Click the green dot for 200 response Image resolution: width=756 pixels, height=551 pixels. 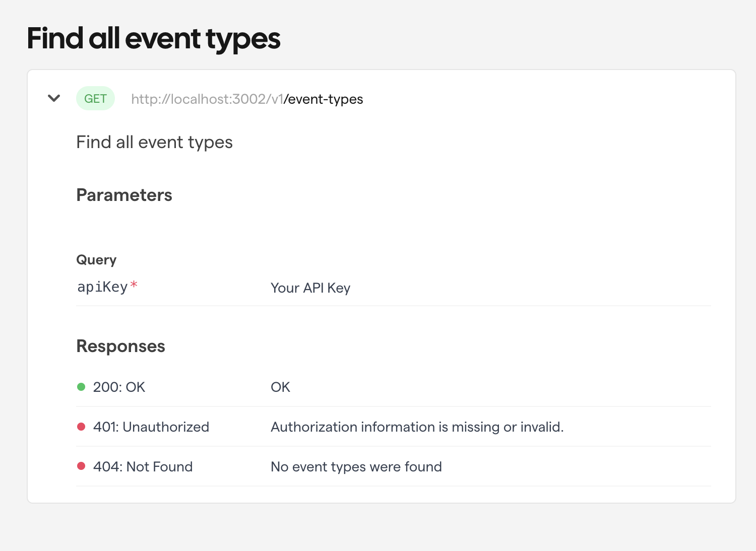point(81,387)
